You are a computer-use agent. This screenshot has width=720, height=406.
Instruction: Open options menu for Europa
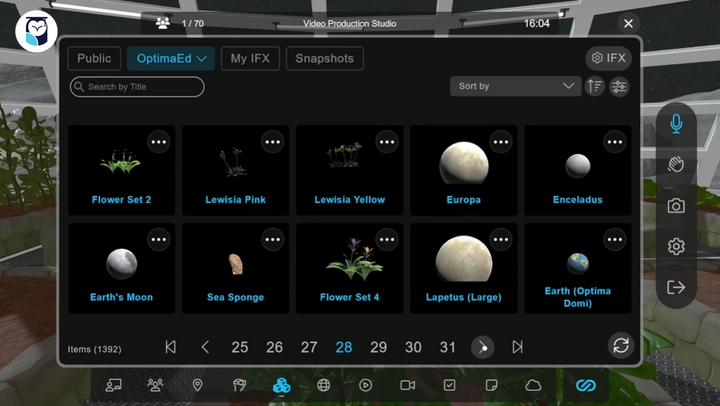[501, 143]
